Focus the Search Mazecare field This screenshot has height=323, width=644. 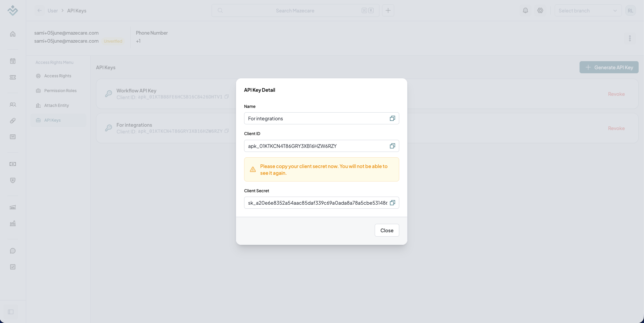point(295,10)
